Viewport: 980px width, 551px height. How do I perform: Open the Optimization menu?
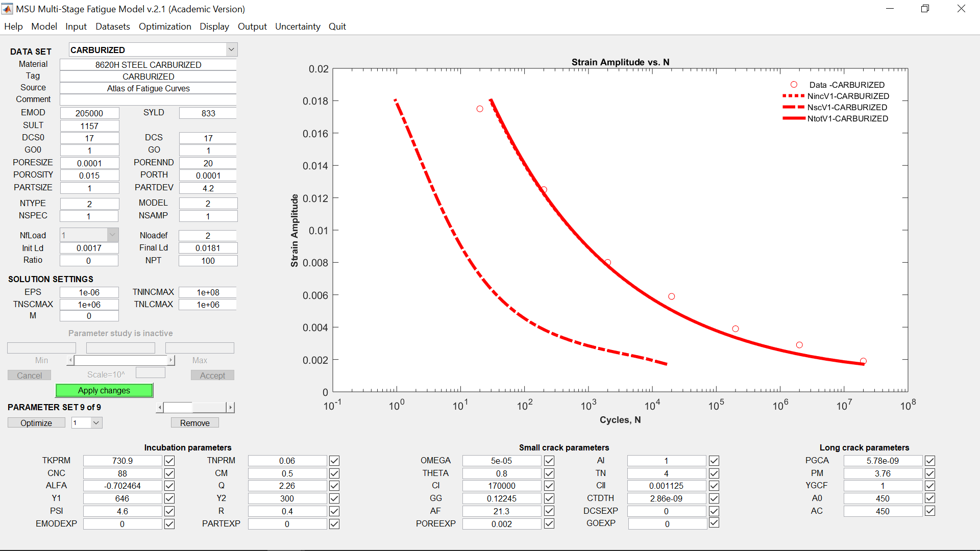point(165,27)
